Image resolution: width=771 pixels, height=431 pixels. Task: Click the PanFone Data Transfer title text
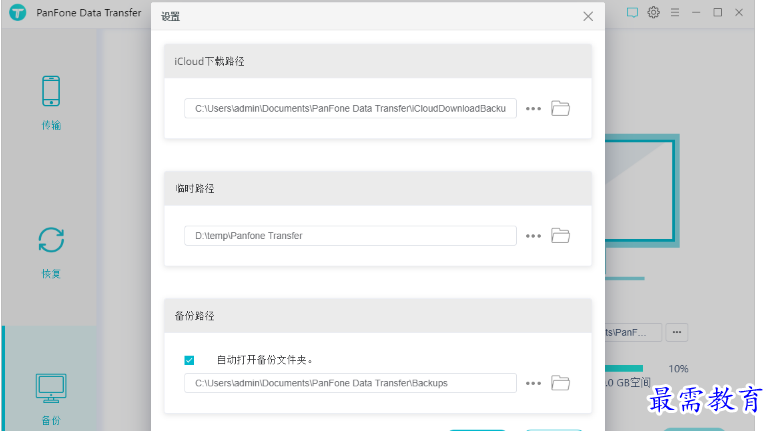pyautogui.click(x=89, y=13)
